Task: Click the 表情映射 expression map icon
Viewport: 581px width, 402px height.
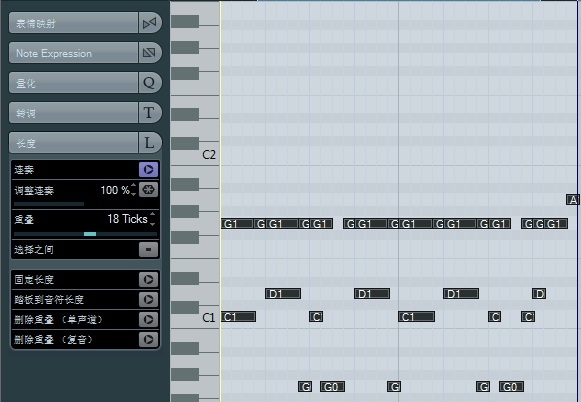Action: click(150, 23)
